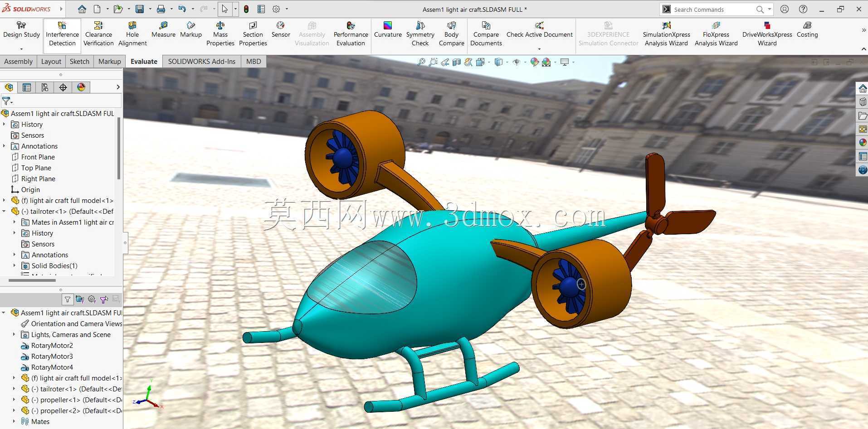
Task: Launch SimulationXpress Analysis Wizard
Action: coord(666,34)
